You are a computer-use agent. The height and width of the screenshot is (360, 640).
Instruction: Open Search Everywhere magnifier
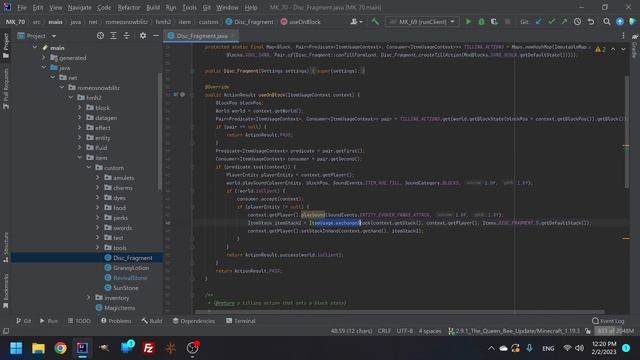(x=607, y=22)
